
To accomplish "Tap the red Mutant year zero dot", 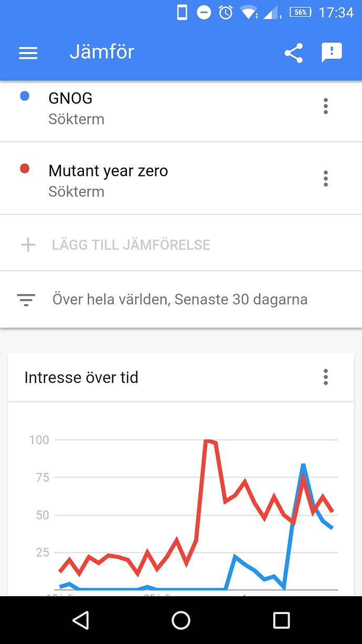I will pos(24,169).
